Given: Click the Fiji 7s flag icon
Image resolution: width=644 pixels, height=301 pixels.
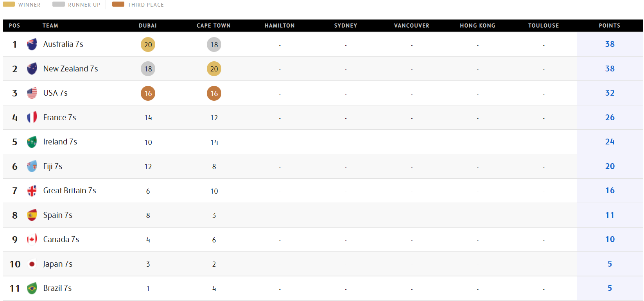Looking at the screenshot, I should (x=32, y=166).
